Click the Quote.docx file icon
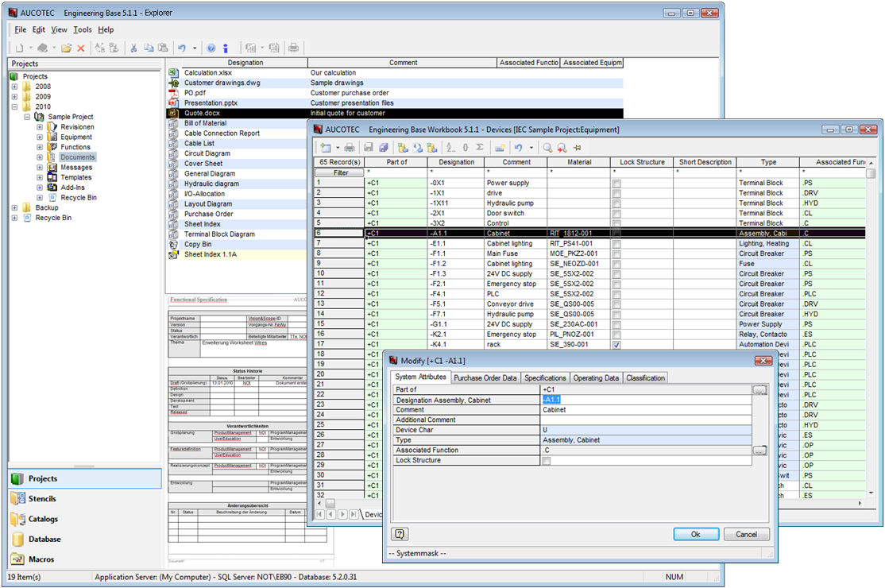This screenshot has height=588, width=885. pyautogui.click(x=174, y=114)
